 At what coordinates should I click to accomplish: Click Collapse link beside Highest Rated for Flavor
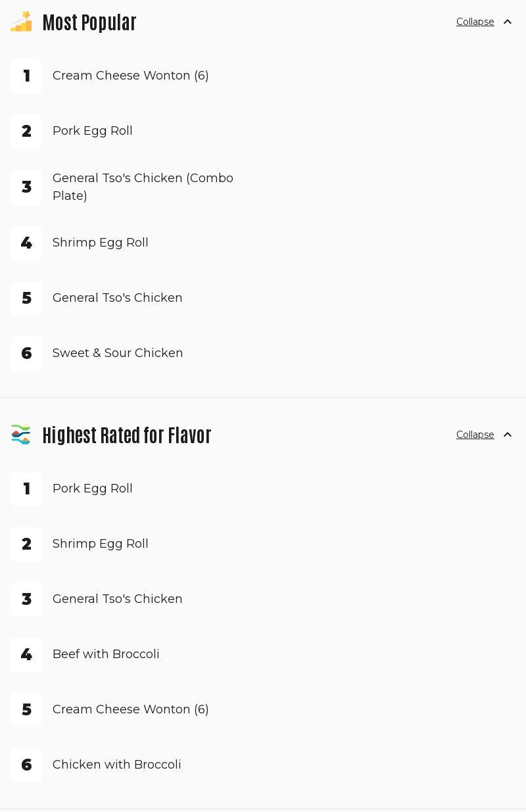(x=475, y=435)
